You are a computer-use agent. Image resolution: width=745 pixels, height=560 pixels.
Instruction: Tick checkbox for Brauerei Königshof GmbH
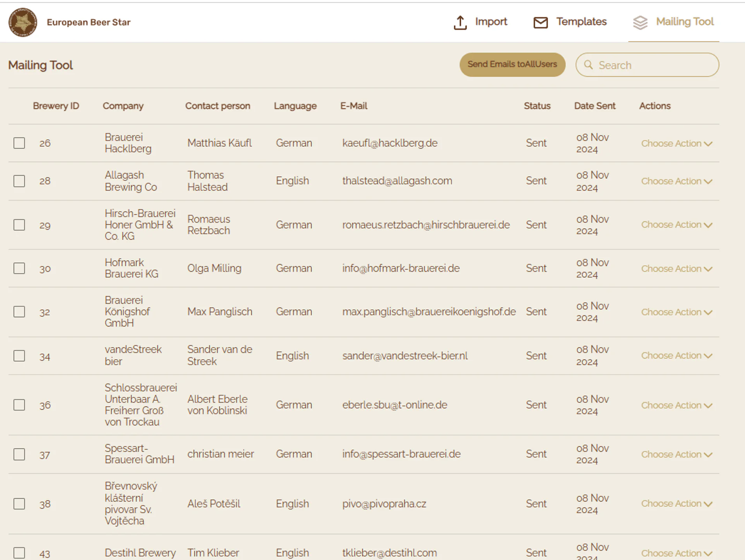click(19, 312)
